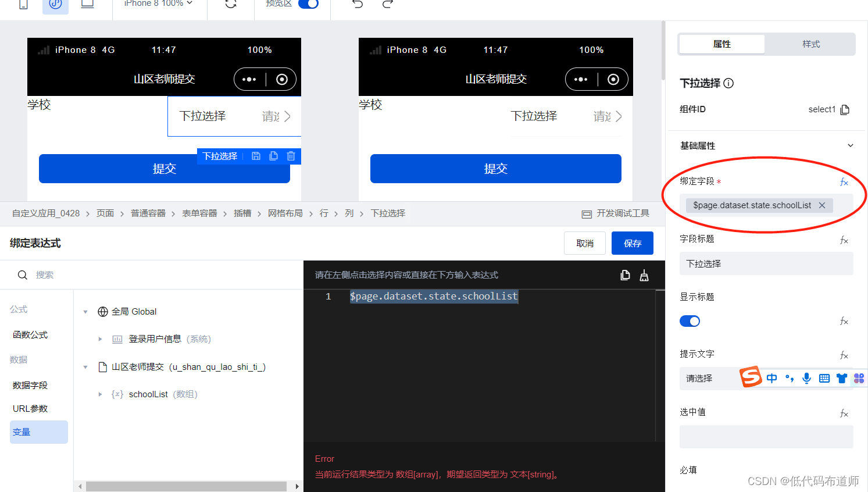Refresh the preview canvas
868x492 pixels.
pos(231,4)
